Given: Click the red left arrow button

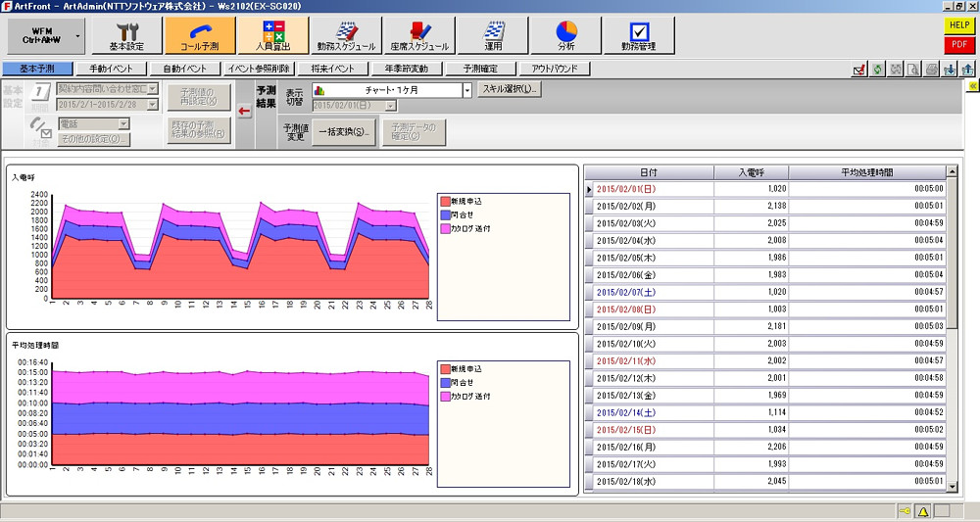Looking at the screenshot, I should pos(244,112).
